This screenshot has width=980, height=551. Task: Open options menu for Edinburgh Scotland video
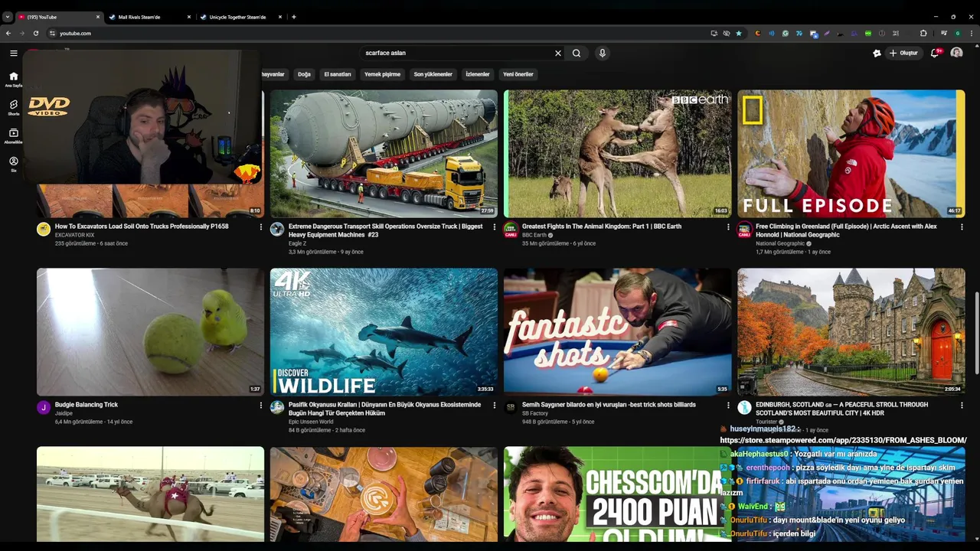[962, 406]
